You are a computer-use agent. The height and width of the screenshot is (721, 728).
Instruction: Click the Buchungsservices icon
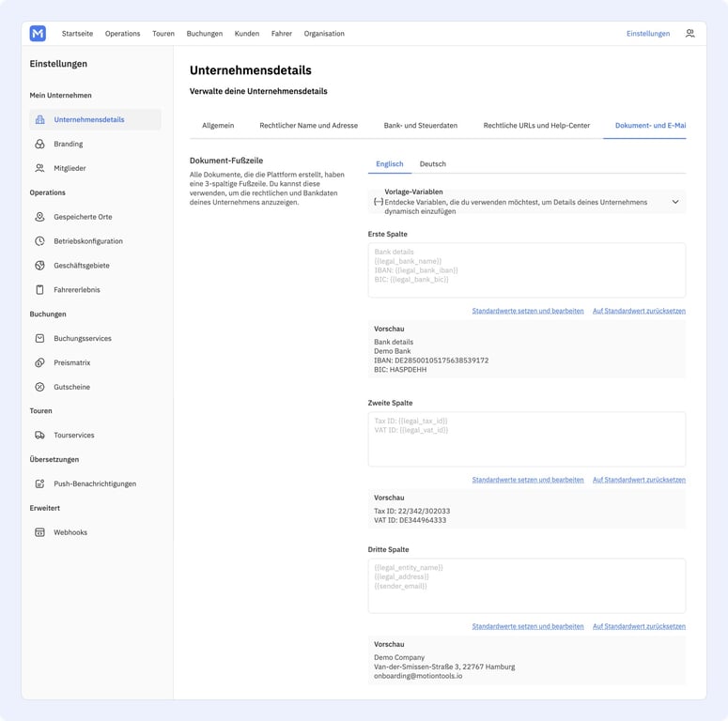point(40,338)
